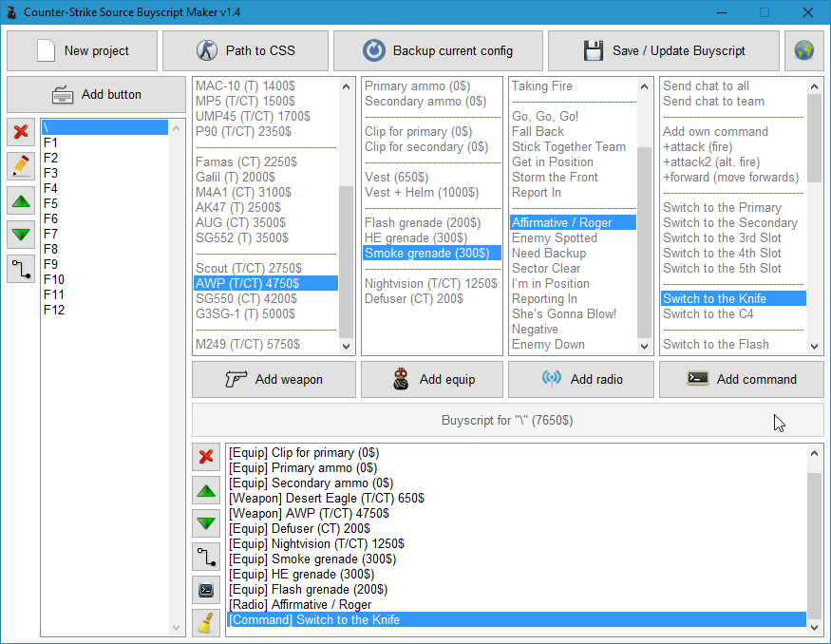The height and width of the screenshot is (644, 831).
Task: Select Enemy Spotted radio command
Action: [574, 238]
